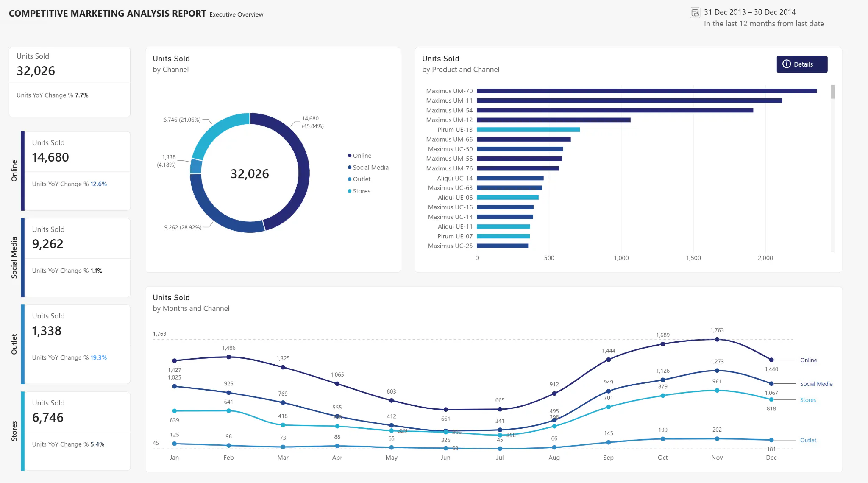Select the Social Media legend entry in donut chart

tap(368, 168)
